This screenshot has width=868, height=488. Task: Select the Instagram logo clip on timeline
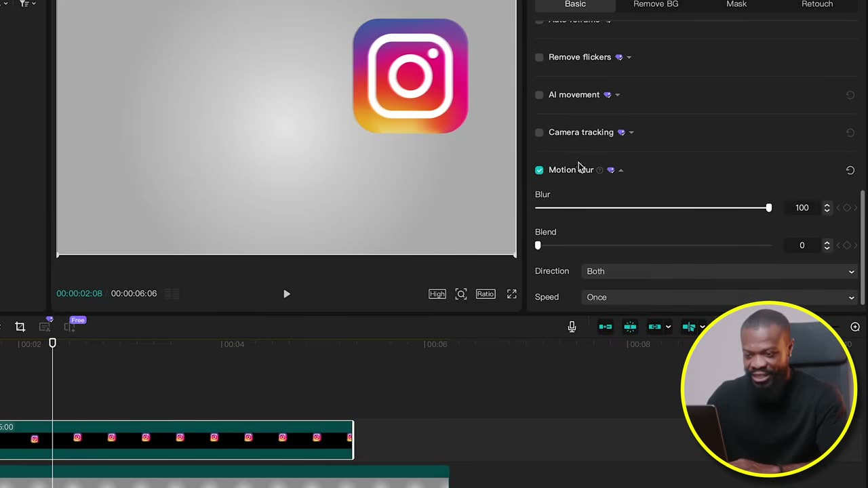click(176, 440)
